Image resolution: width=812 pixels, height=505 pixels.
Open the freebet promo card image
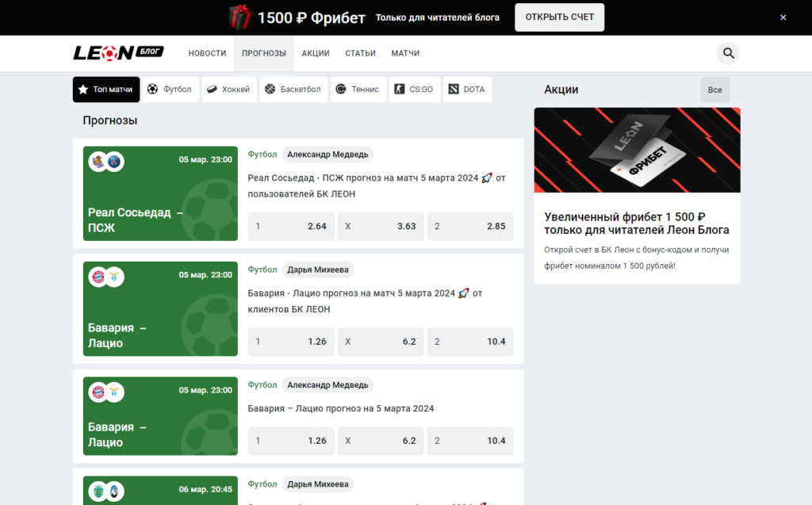[637, 150]
